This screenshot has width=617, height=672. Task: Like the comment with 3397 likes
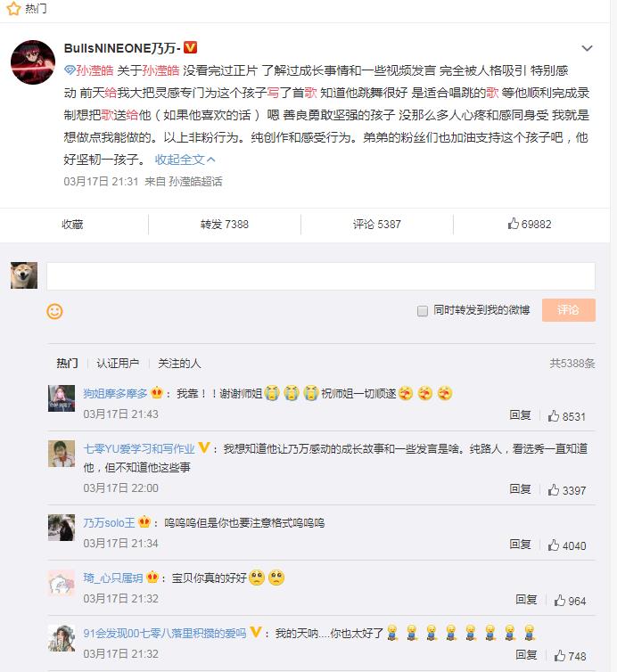pos(566,490)
